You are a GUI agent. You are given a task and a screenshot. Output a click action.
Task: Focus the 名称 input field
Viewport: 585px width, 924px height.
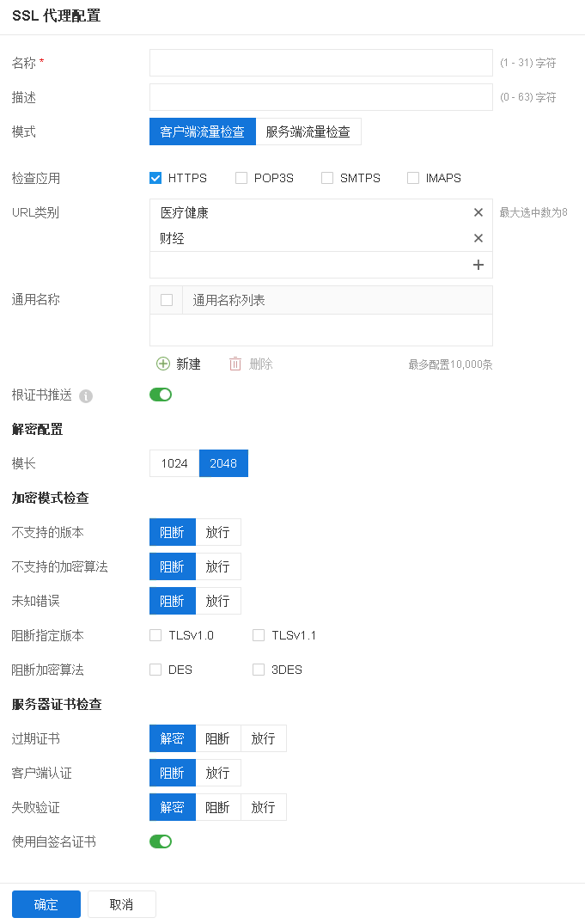[321, 63]
